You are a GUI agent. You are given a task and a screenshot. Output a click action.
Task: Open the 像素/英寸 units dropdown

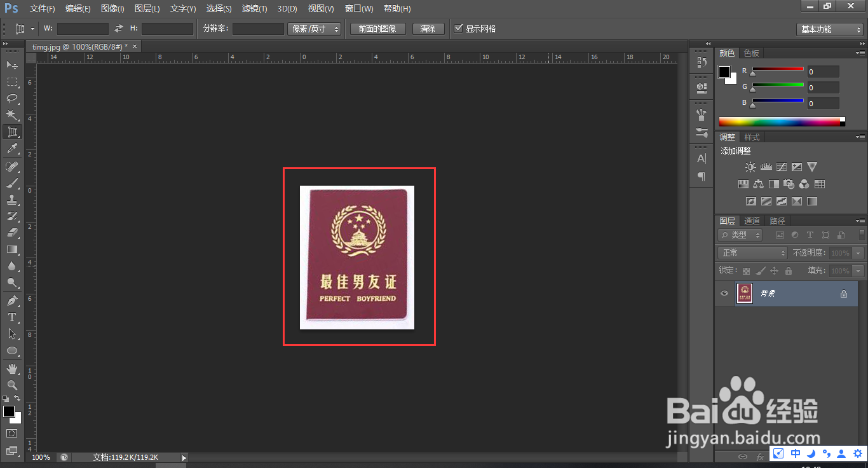(x=315, y=29)
